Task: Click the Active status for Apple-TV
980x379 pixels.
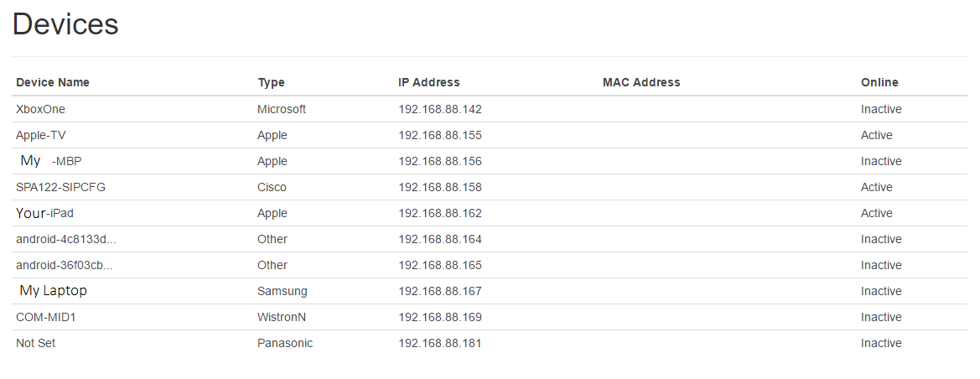Action: pyautogui.click(x=876, y=135)
